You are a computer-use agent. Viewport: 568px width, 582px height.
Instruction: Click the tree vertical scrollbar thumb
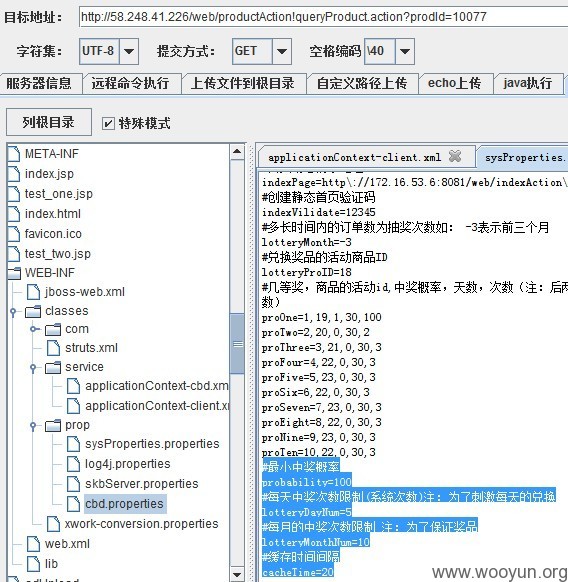click(x=237, y=344)
